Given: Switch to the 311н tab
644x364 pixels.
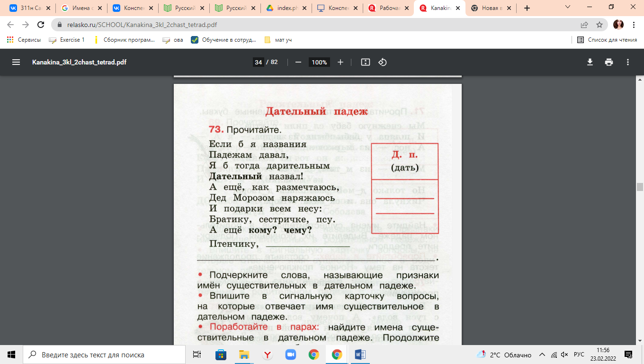Looking at the screenshot, I should [x=29, y=8].
